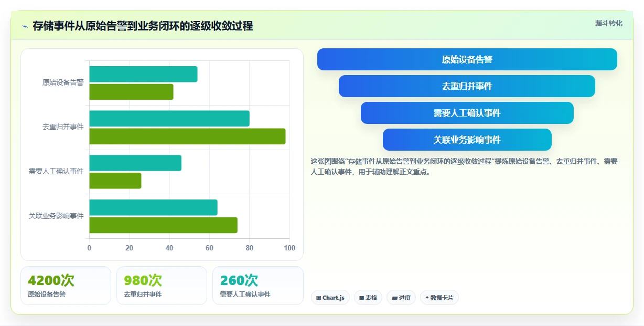Click the x-axis tick value 60

coord(209,248)
